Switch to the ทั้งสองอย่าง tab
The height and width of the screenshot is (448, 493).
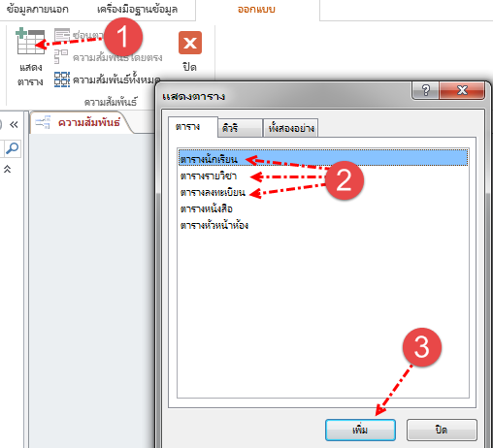pos(291,128)
